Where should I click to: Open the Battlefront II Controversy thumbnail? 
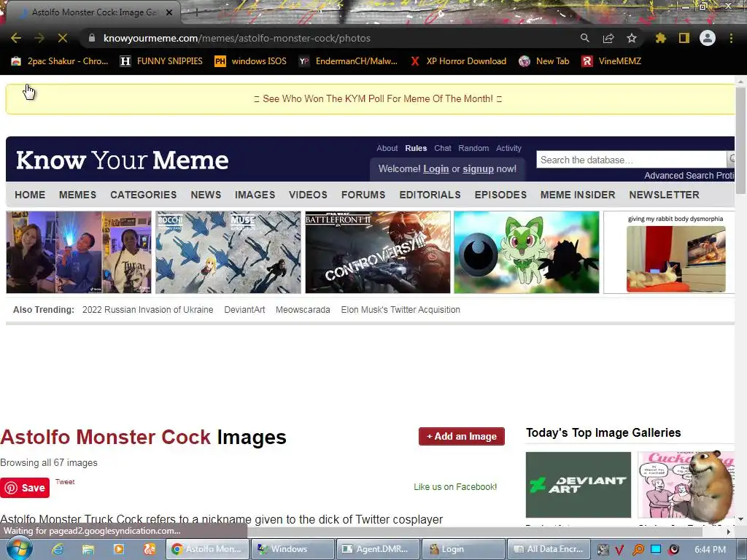(x=378, y=252)
